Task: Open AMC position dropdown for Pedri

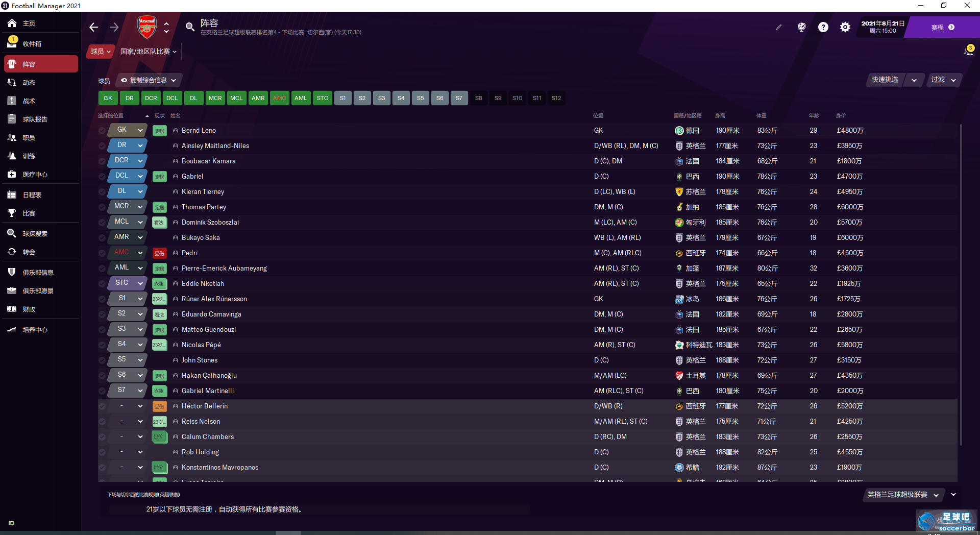Action: [128, 253]
